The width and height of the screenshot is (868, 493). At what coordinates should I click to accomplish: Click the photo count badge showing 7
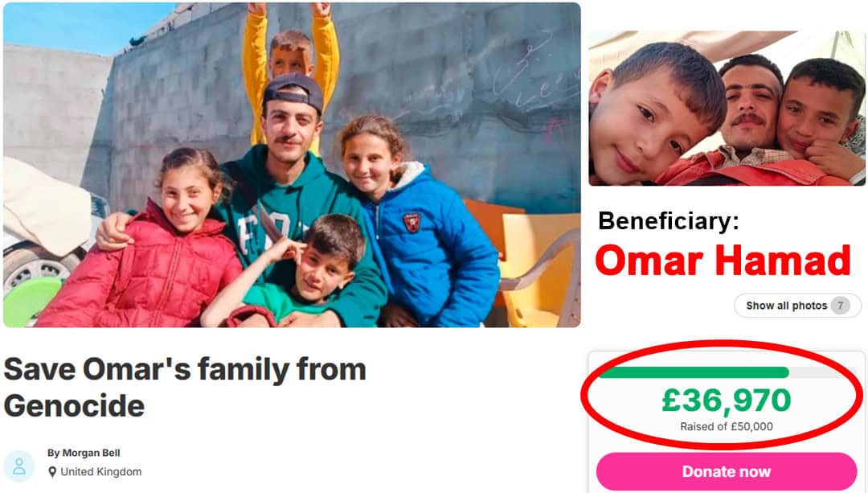click(840, 306)
